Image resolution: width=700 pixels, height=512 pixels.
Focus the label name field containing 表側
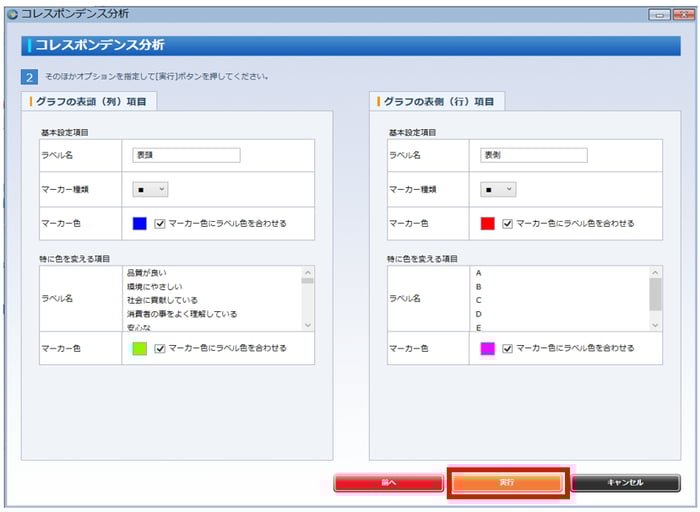point(534,155)
